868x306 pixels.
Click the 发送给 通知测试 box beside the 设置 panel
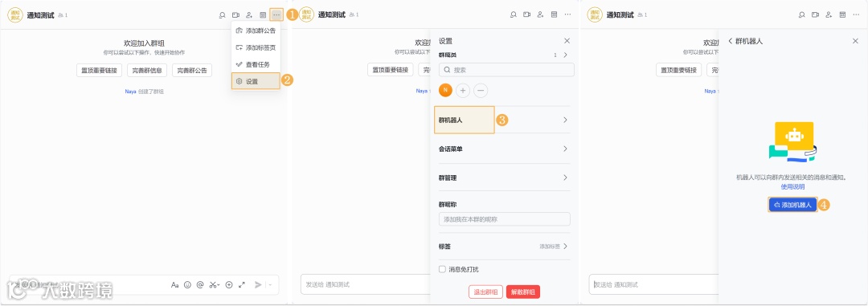click(366, 284)
